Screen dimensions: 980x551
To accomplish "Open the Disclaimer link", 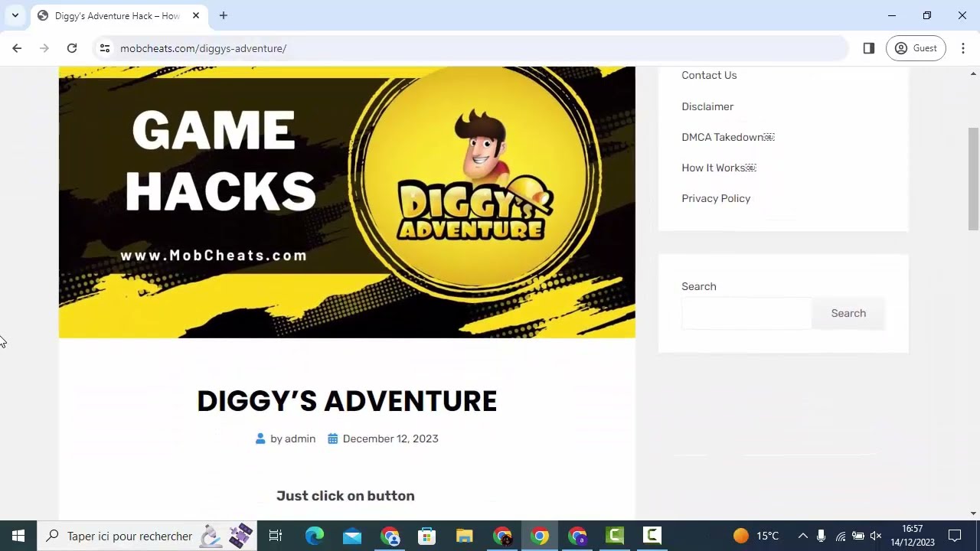I will pyautogui.click(x=707, y=106).
